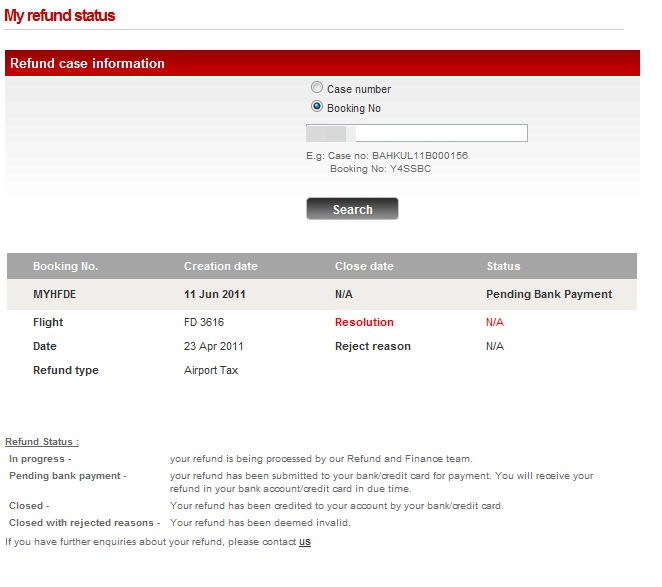Click the My refund status title
The image size is (662, 587).
click(x=60, y=16)
